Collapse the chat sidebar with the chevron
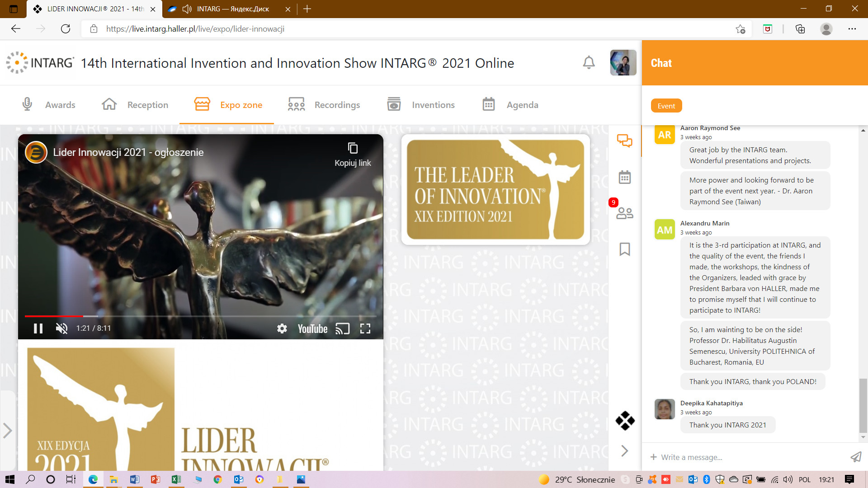868x488 pixels. [625, 450]
